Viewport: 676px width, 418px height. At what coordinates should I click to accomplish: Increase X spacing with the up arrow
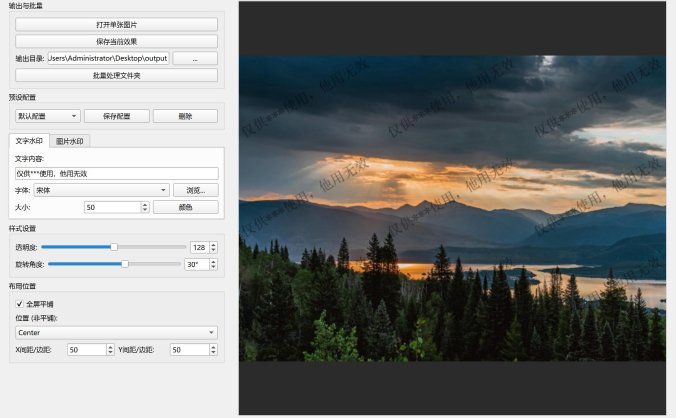coord(110,347)
